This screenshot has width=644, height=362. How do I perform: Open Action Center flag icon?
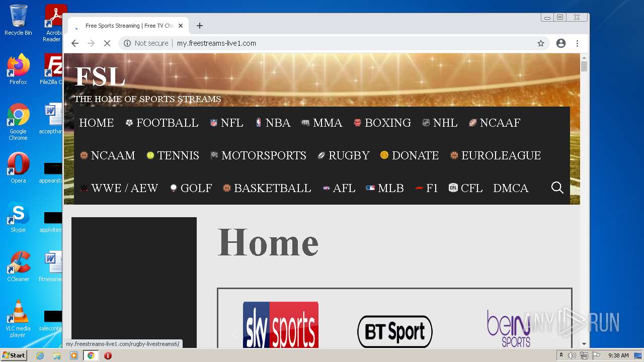tap(596, 355)
